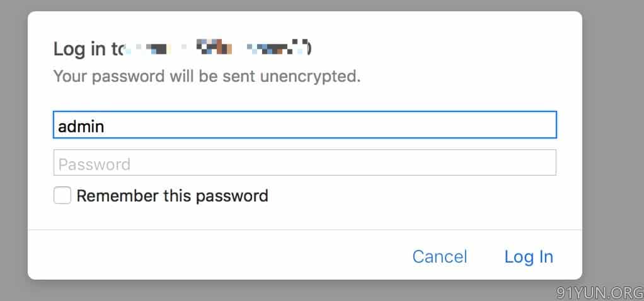Screen dimensions: 644x301
Task: Click the word password in checkbox label
Action: pyautogui.click(x=232, y=196)
